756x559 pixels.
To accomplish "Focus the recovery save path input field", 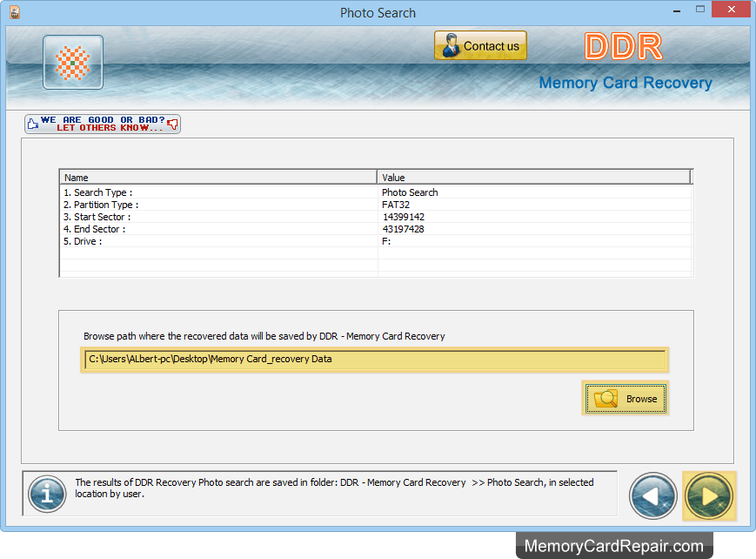I will point(374,360).
